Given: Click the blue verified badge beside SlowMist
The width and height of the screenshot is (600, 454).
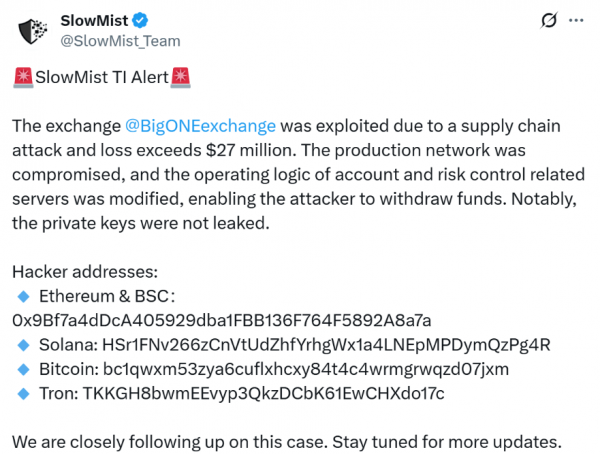Looking at the screenshot, I should click(x=140, y=20).
